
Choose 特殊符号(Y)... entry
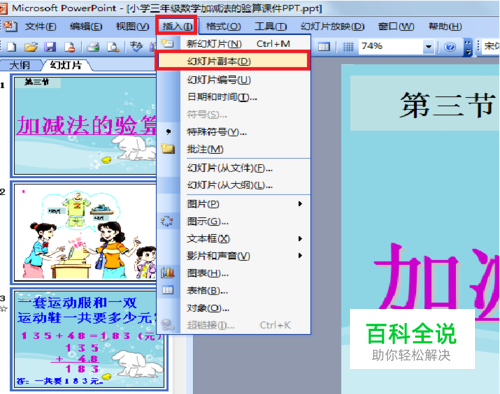[234, 132]
